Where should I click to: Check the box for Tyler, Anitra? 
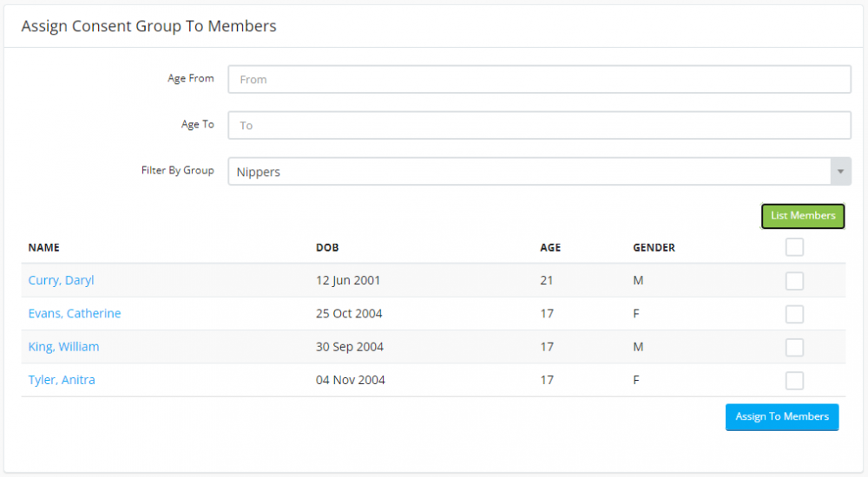point(794,380)
